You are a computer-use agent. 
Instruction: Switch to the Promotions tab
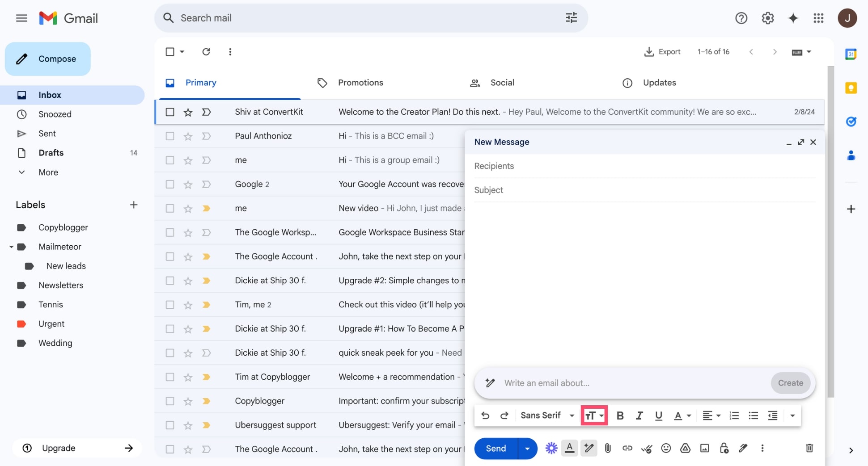[x=360, y=82]
